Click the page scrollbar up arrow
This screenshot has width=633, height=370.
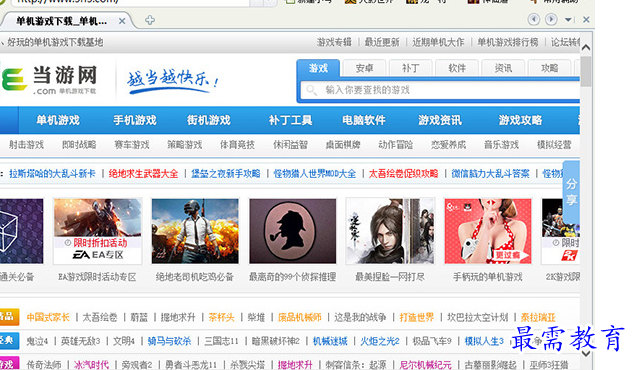tap(586, 48)
